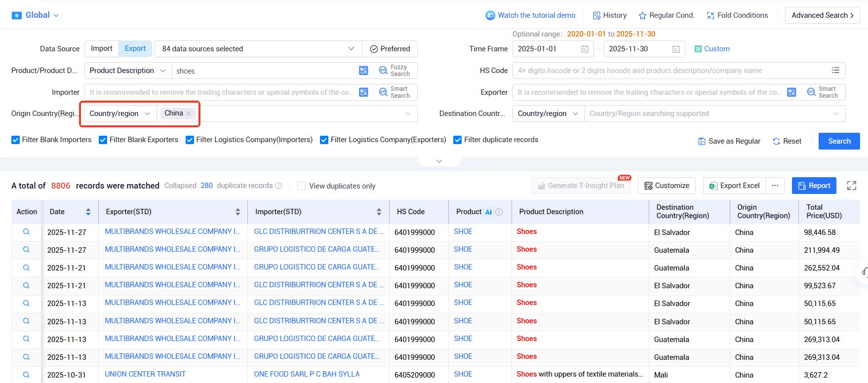This screenshot has width=868, height=383.
Task: Click the Mali destination cell
Action: [x=661, y=375]
